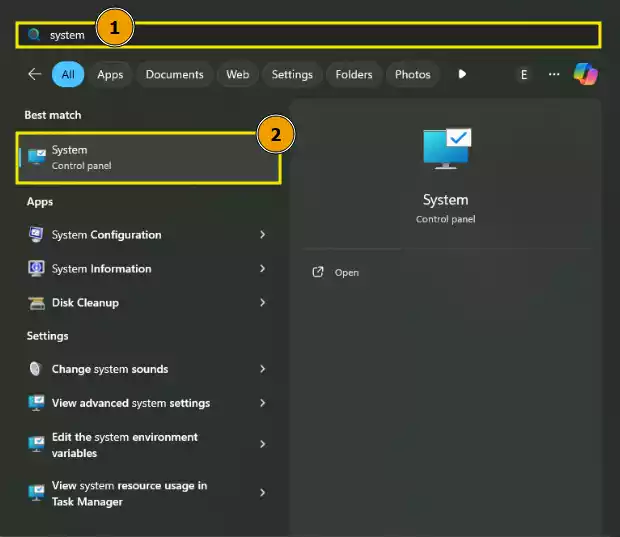Click the Copilot icon in search panel

click(x=585, y=74)
